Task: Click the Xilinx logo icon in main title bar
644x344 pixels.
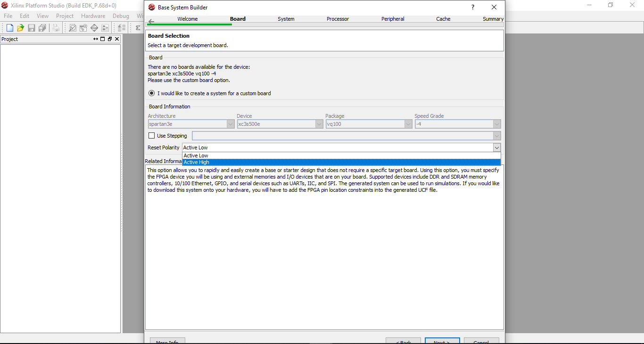Action: tap(5, 5)
